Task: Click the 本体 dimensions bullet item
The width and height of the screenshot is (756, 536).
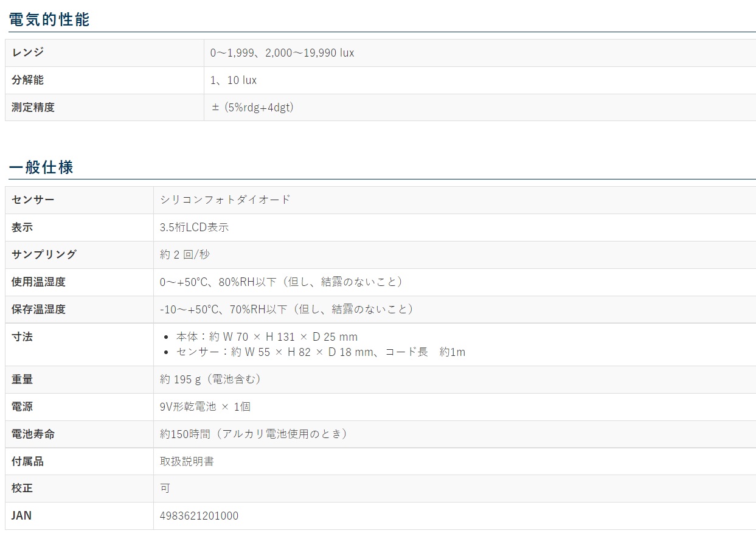Action: tap(266, 337)
